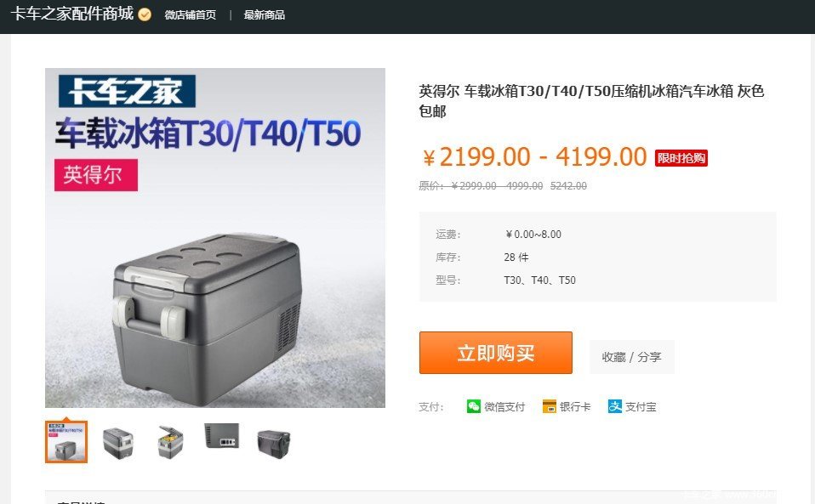Open the 微店铺首页 nav link
The width and height of the screenshot is (815, 504).
191,15
